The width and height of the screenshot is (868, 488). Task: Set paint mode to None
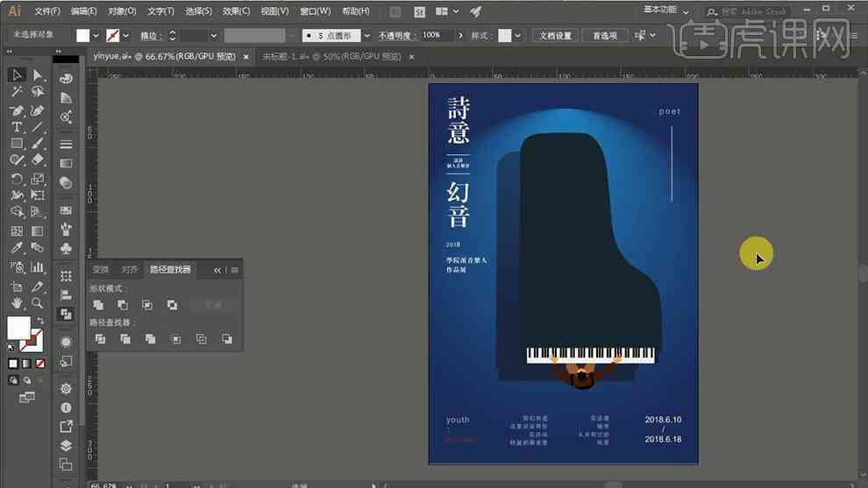(x=39, y=364)
